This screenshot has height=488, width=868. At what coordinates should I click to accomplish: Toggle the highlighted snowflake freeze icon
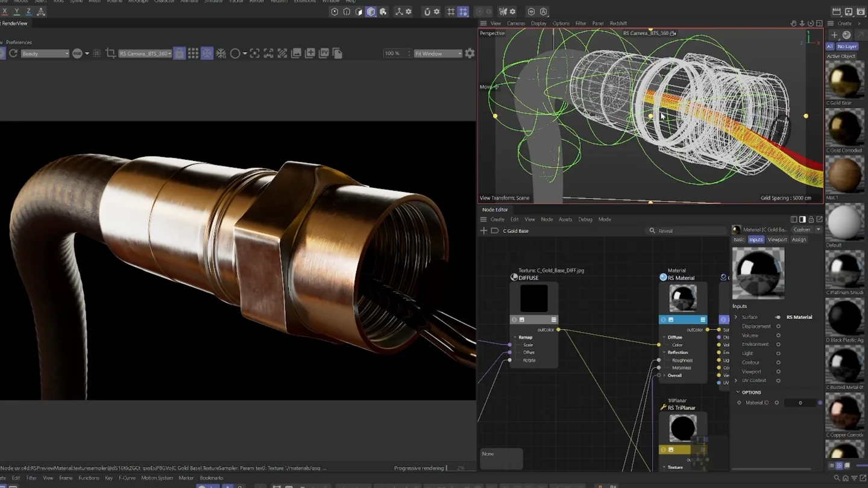pos(207,54)
